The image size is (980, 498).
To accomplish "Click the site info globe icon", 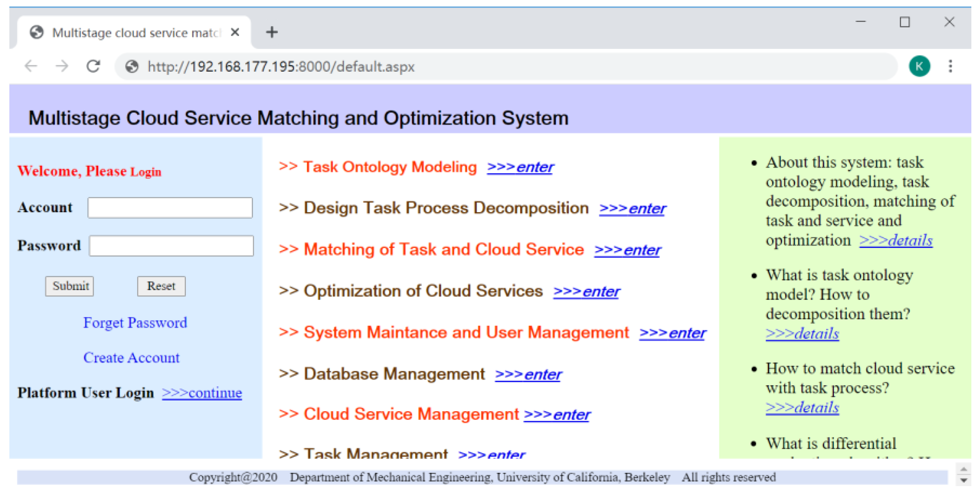I will [x=131, y=67].
